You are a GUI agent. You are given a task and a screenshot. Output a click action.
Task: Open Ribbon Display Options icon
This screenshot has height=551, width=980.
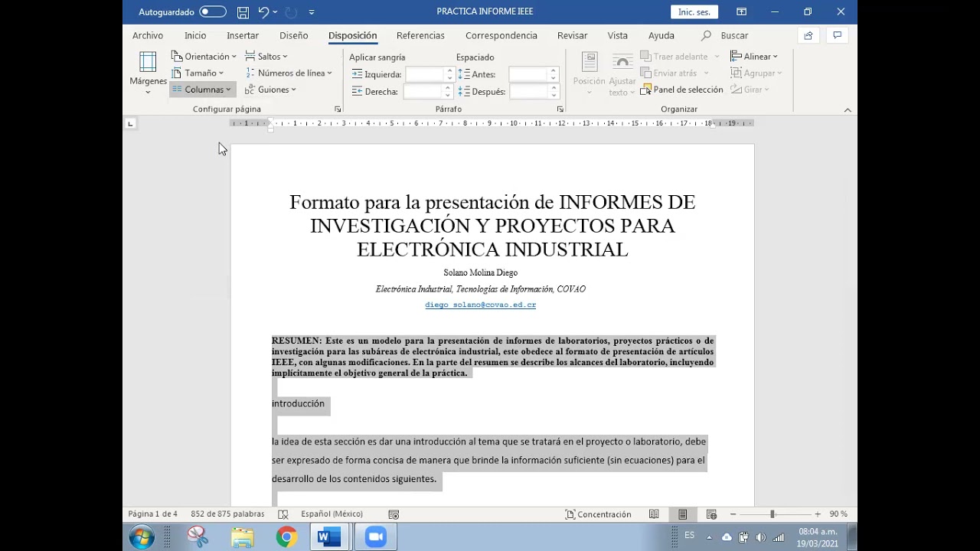pyautogui.click(x=741, y=11)
